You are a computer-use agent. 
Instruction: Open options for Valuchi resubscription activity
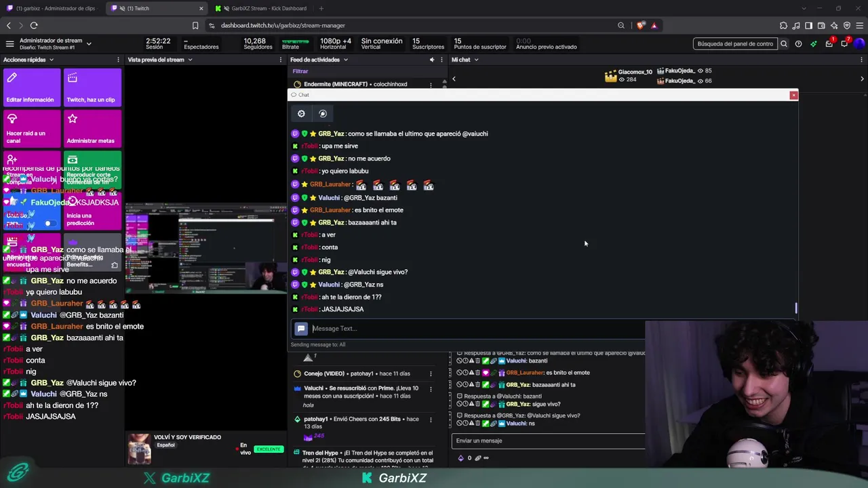click(x=431, y=388)
